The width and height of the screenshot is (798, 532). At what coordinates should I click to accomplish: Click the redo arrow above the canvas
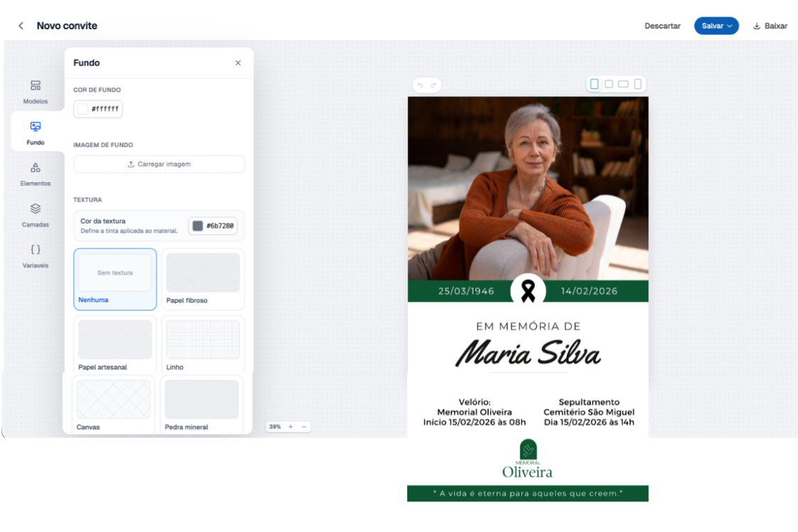(433, 85)
